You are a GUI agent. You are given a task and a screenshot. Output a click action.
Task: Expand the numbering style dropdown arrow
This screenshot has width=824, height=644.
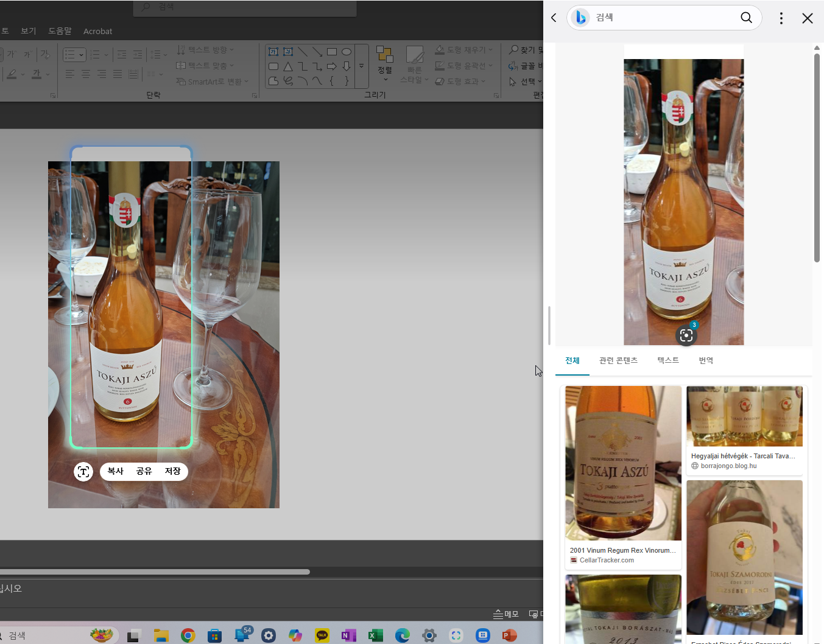(106, 55)
